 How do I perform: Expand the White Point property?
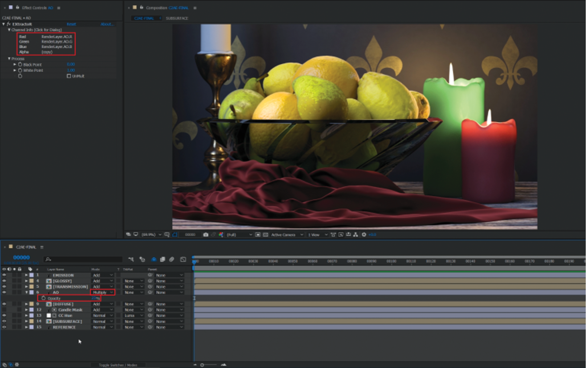point(15,70)
